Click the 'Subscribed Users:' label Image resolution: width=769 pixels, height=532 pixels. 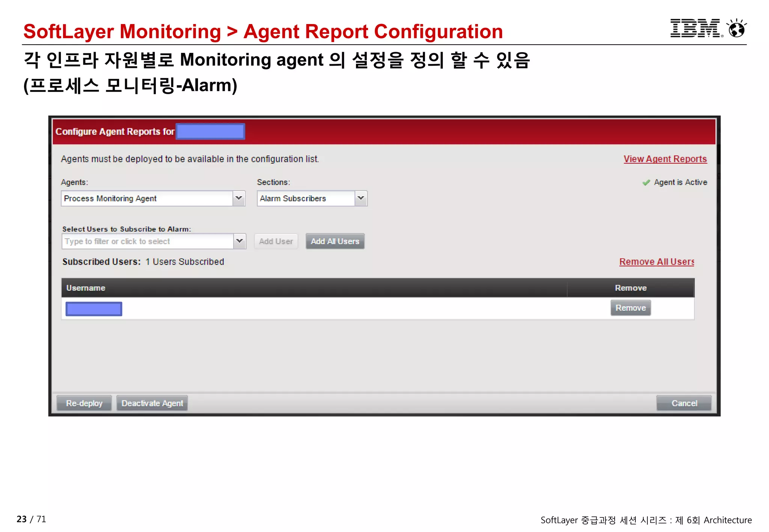101,261
